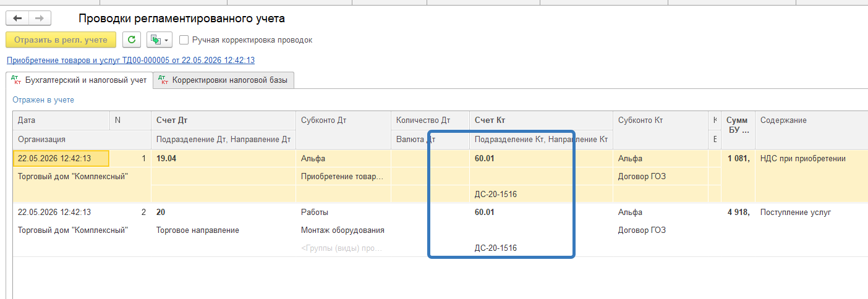The height and width of the screenshot is (299, 868).
Task: Click the Сумм БУ column header
Action: (738, 125)
